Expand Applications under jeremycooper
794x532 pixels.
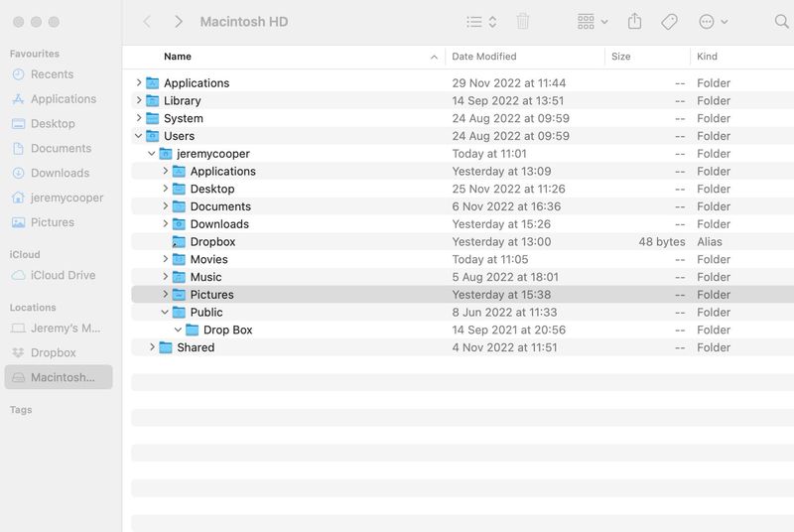pyautogui.click(x=165, y=171)
